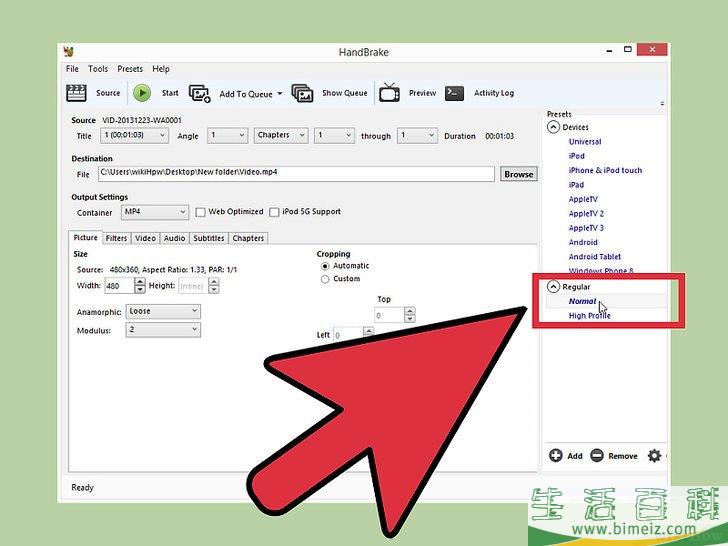Increase Width with stepper up arrow

pyautogui.click(x=140, y=282)
